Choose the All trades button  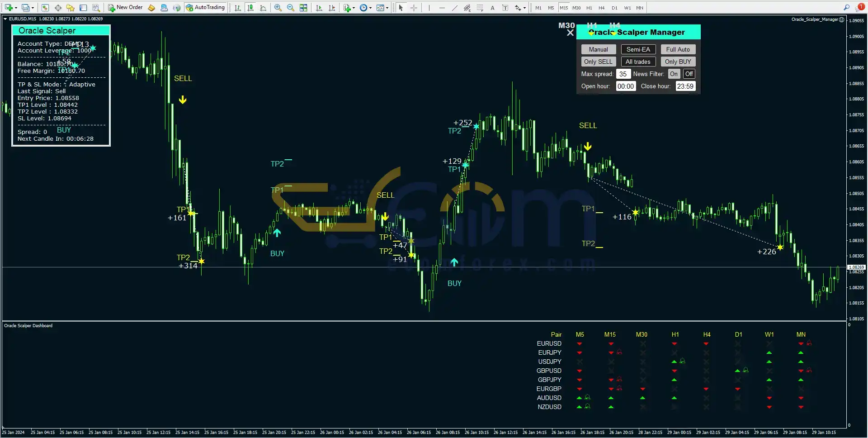coord(638,62)
